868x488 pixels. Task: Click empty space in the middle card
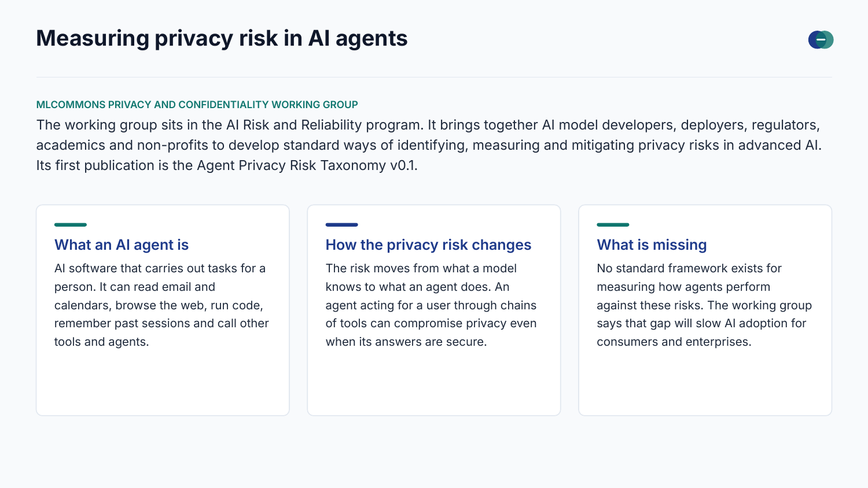point(434,382)
